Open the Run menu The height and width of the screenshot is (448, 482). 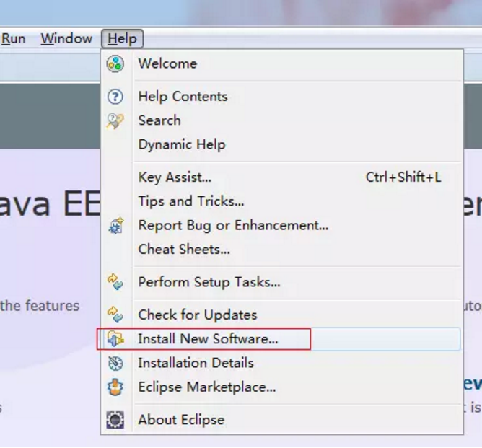point(13,39)
